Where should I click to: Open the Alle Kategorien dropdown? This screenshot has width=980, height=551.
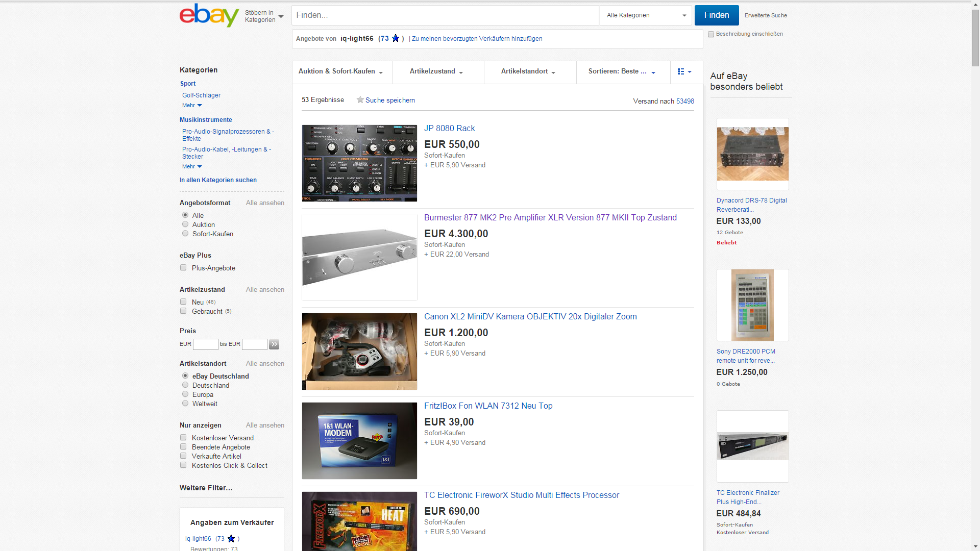[x=646, y=15]
